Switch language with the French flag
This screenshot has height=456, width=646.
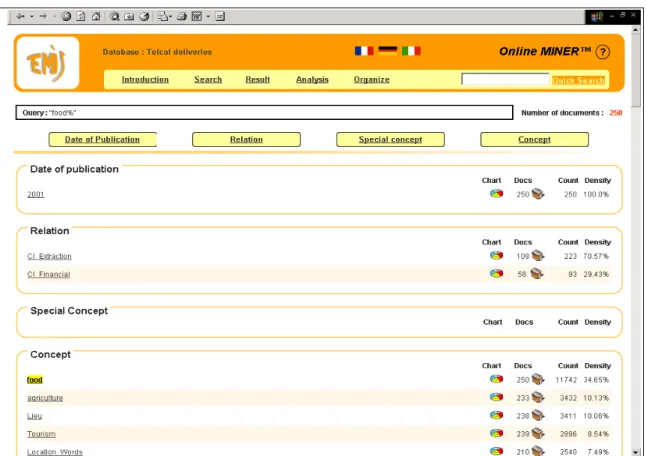coord(364,51)
